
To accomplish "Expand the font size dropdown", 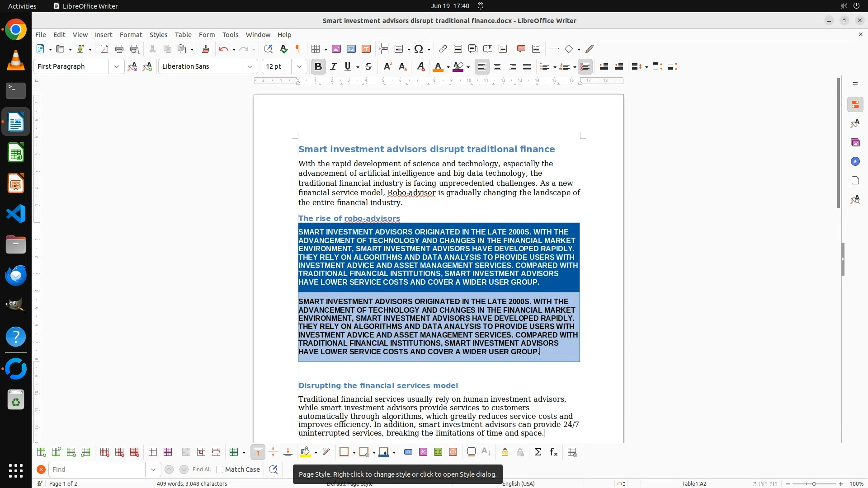I will pyautogui.click(x=299, y=66).
